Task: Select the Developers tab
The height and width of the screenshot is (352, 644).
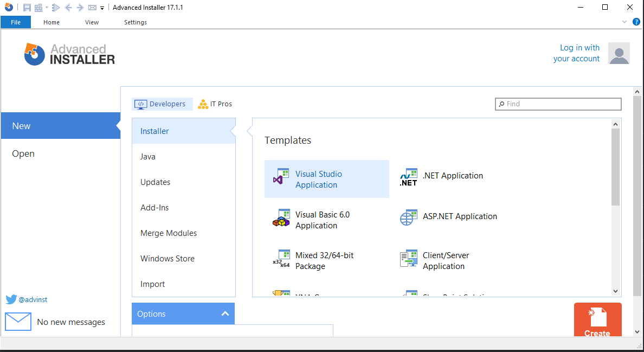Action: click(x=162, y=104)
